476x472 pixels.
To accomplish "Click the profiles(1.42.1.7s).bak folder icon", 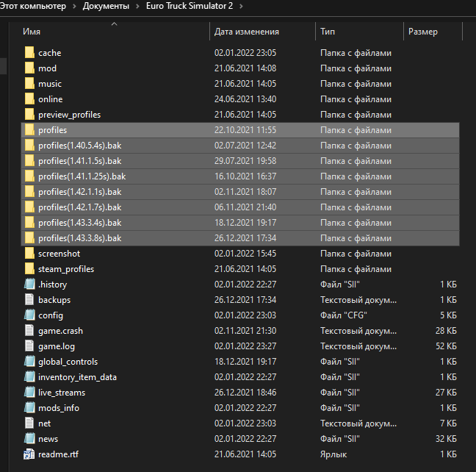I will tap(29, 207).
